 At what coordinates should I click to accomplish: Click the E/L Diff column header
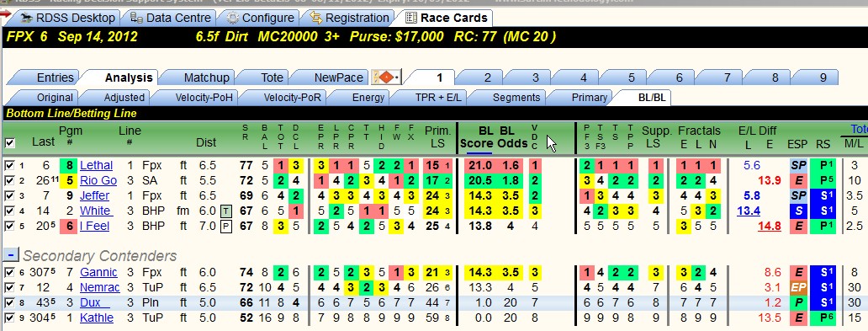tap(758, 131)
